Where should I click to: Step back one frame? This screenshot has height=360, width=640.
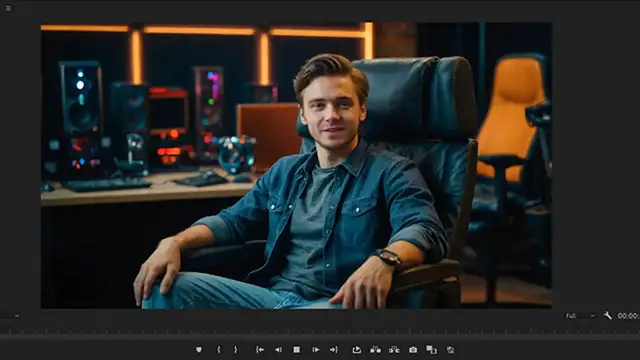point(278,350)
